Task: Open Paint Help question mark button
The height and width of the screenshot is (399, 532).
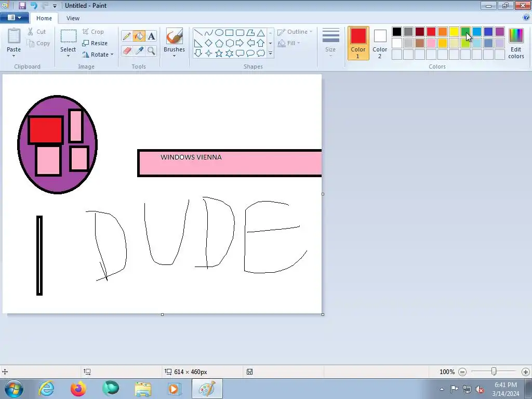Action: 526,18
